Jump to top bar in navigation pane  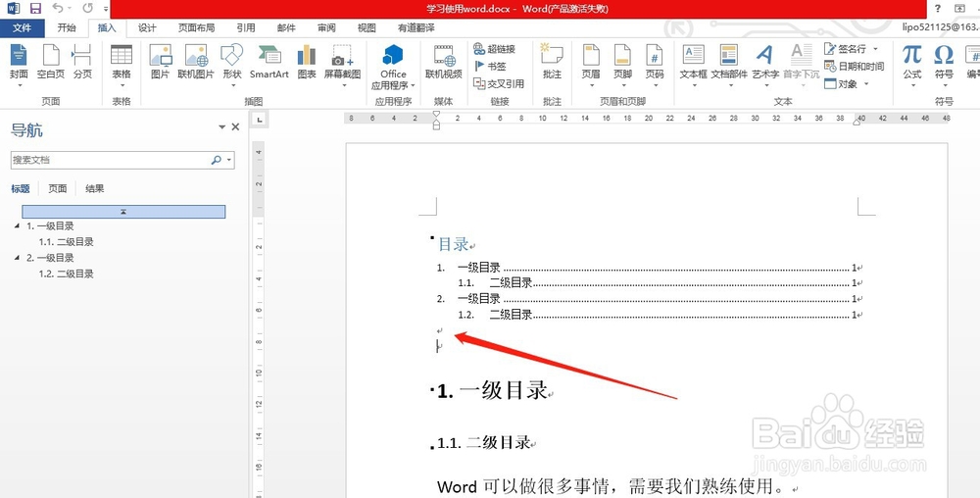point(123,212)
